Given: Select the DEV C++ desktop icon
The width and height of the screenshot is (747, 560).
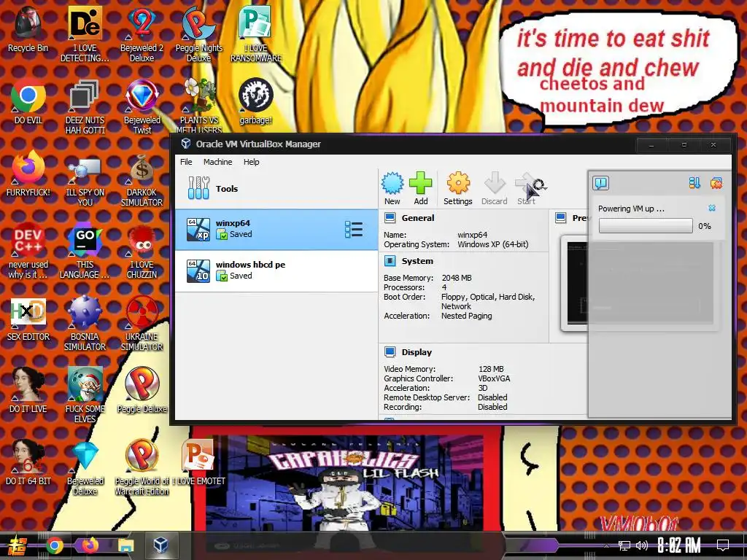Looking at the screenshot, I should click(x=28, y=251).
